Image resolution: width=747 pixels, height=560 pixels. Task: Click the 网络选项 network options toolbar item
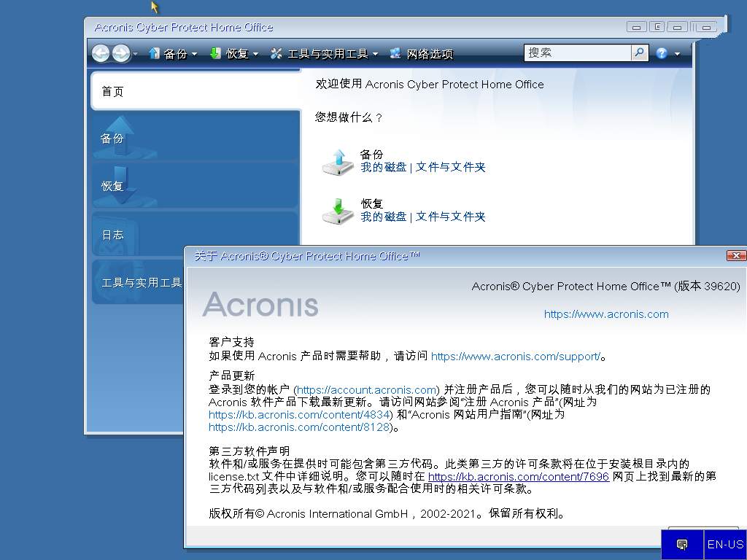(422, 53)
